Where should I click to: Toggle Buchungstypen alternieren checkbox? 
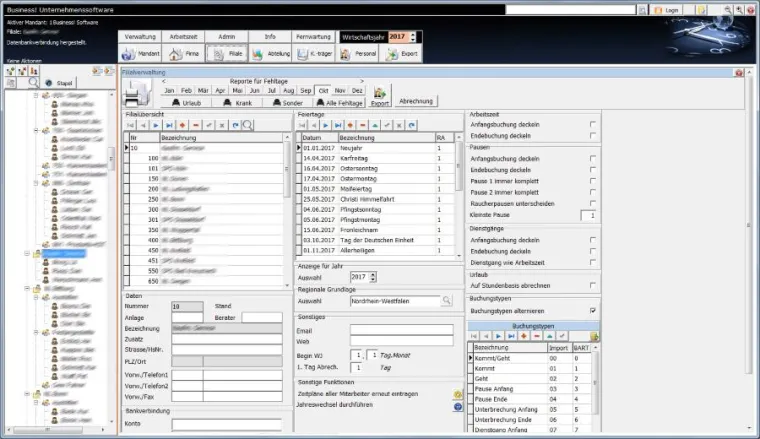pyautogui.click(x=593, y=311)
